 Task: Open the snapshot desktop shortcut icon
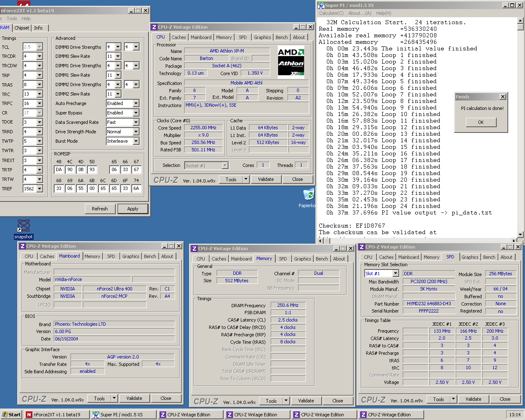[x=23, y=226]
